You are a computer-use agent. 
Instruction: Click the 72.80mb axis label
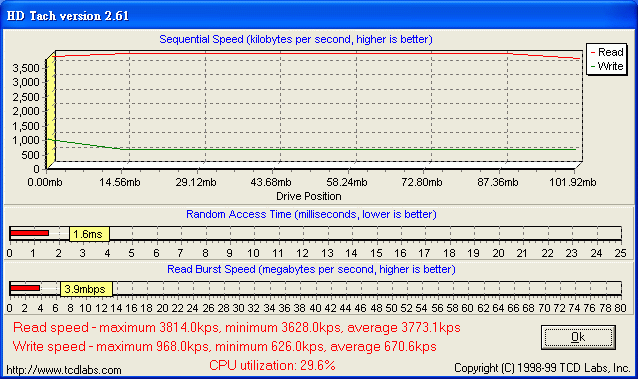coord(422,182)
